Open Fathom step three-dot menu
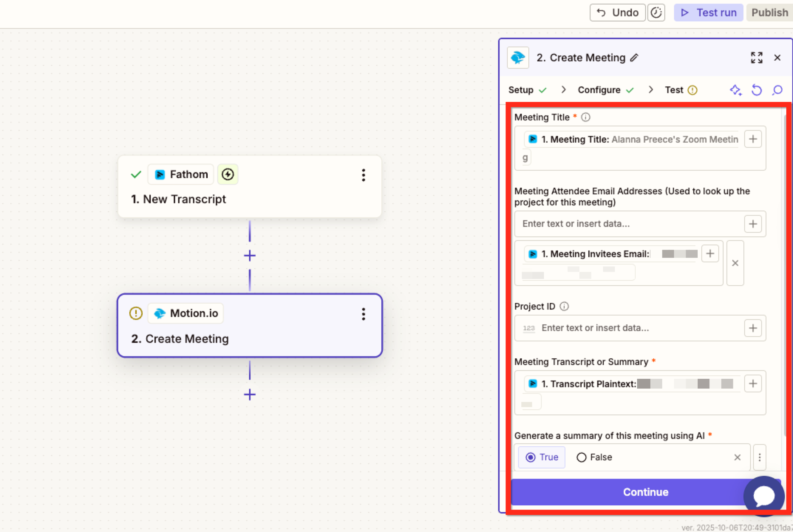 tap(364, 175)
